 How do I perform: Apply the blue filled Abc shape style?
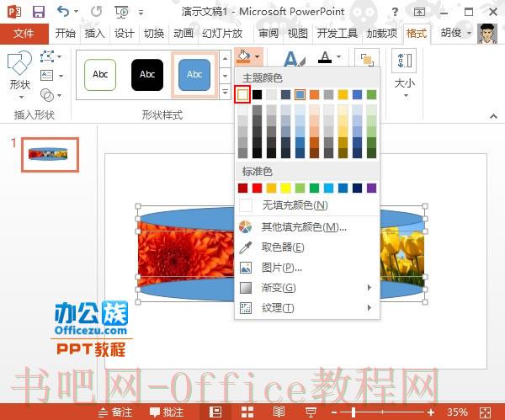point(194,75)
